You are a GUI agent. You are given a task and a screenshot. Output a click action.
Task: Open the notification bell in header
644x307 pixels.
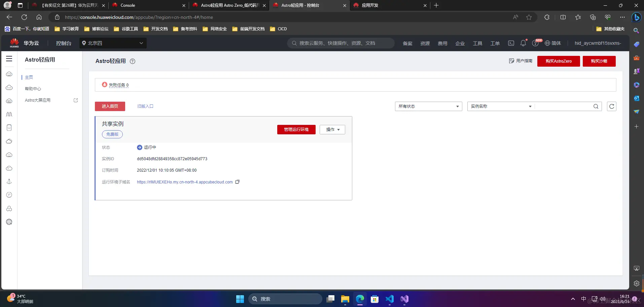tap(523, 43)
